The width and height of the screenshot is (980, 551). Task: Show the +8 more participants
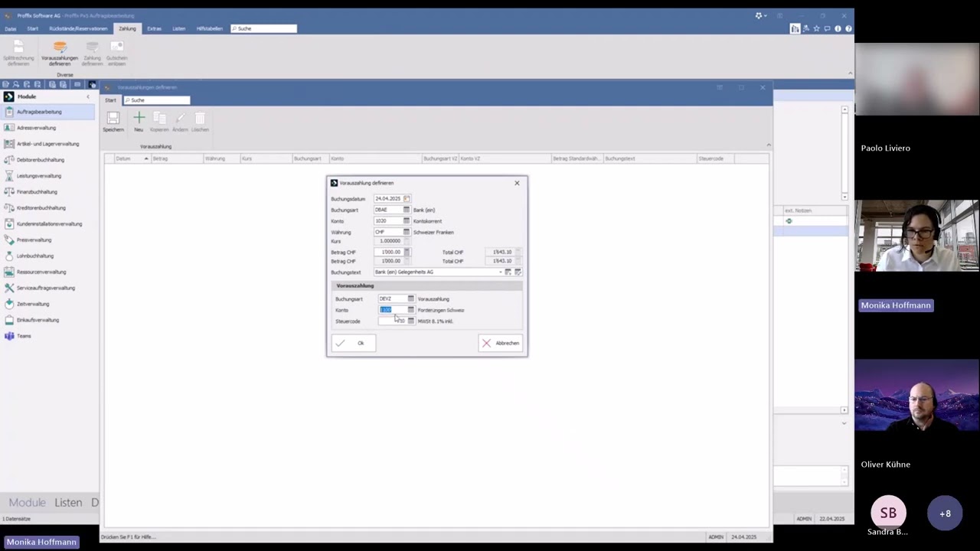pyautogui.click(x=945, y=514)
